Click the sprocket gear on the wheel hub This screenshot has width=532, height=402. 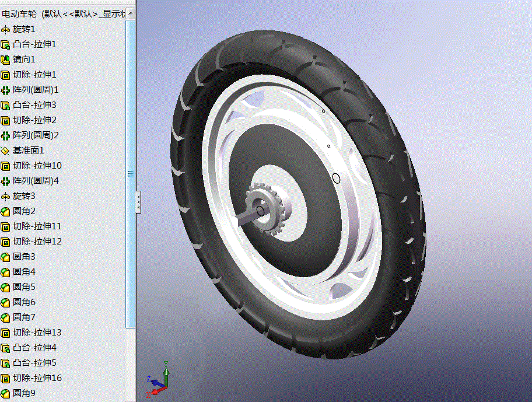point(265,209)
